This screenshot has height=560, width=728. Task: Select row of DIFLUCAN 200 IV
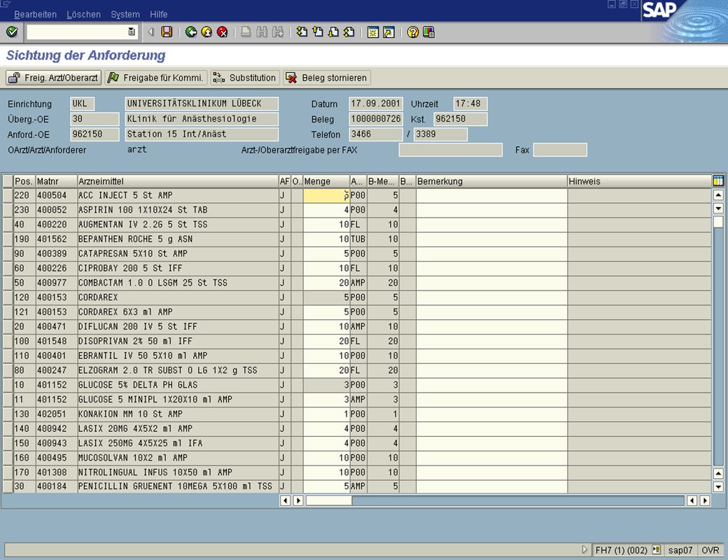8,326
